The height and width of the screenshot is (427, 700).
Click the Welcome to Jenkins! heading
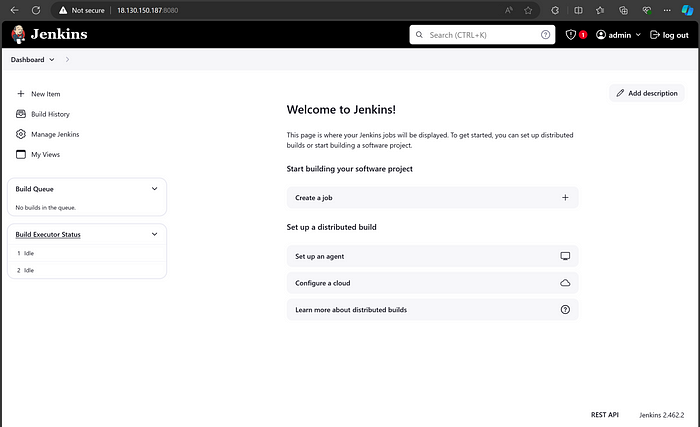[341, 109]
